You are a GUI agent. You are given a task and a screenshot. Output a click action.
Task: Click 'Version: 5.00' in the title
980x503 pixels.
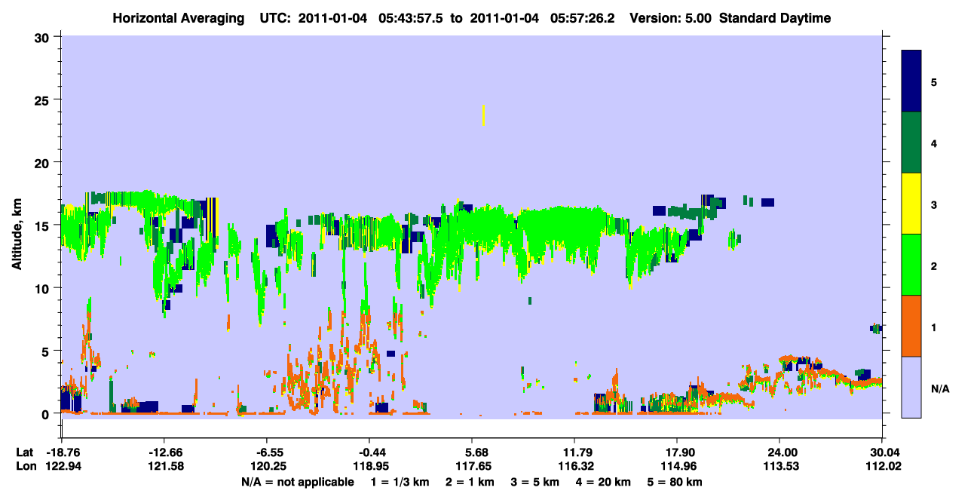[671, 18]
